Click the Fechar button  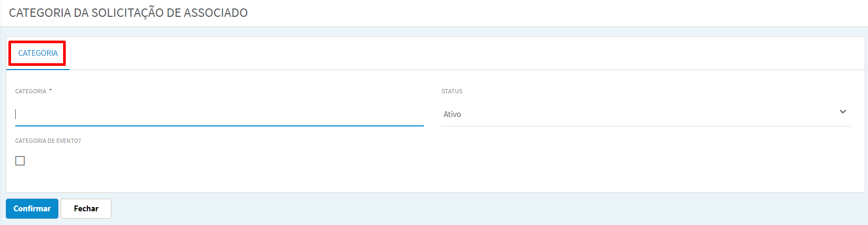pos(86,209)
